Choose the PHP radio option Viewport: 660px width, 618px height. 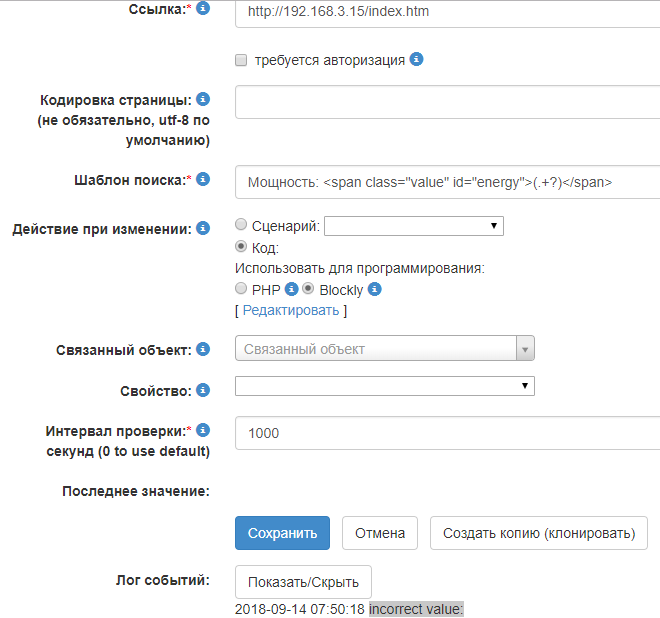(241, 289)
